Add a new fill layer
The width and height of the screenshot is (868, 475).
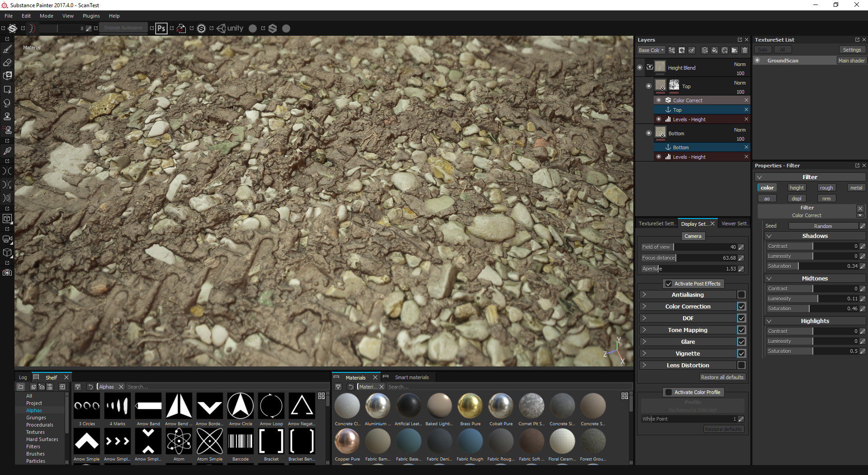click(715, 50)
